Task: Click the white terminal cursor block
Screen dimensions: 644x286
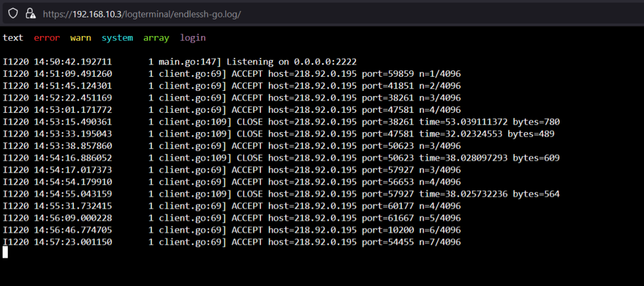Action: coord(5,252)
